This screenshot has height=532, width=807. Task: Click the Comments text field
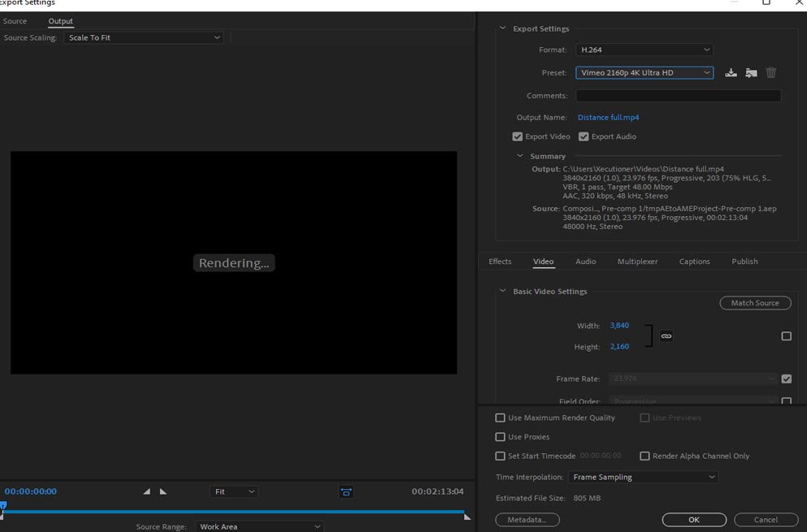[678, 96]
